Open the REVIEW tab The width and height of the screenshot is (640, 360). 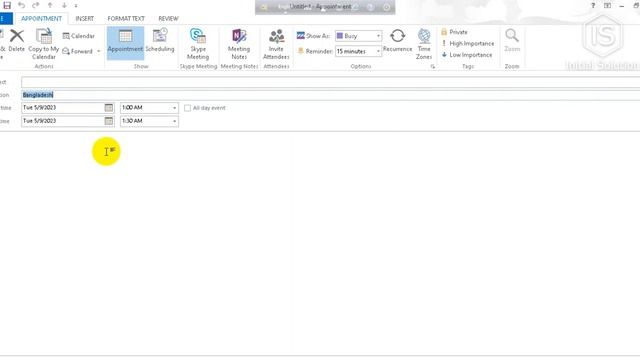(x=168, y=18)
